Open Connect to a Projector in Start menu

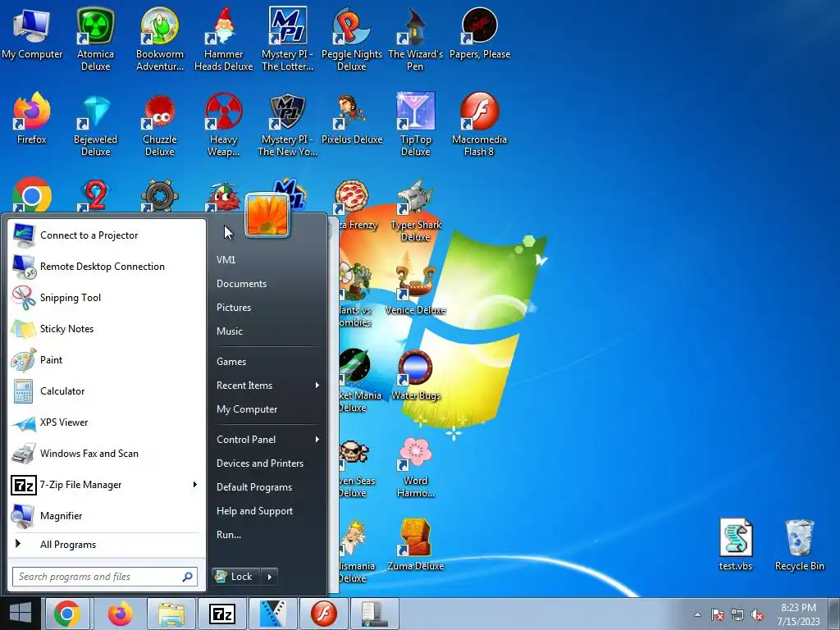[x=107, y=235]
